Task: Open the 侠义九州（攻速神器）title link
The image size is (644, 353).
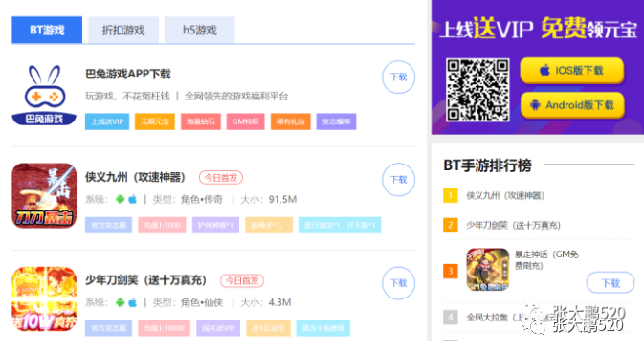Action: pyautogui.click(x=136, y=177)
